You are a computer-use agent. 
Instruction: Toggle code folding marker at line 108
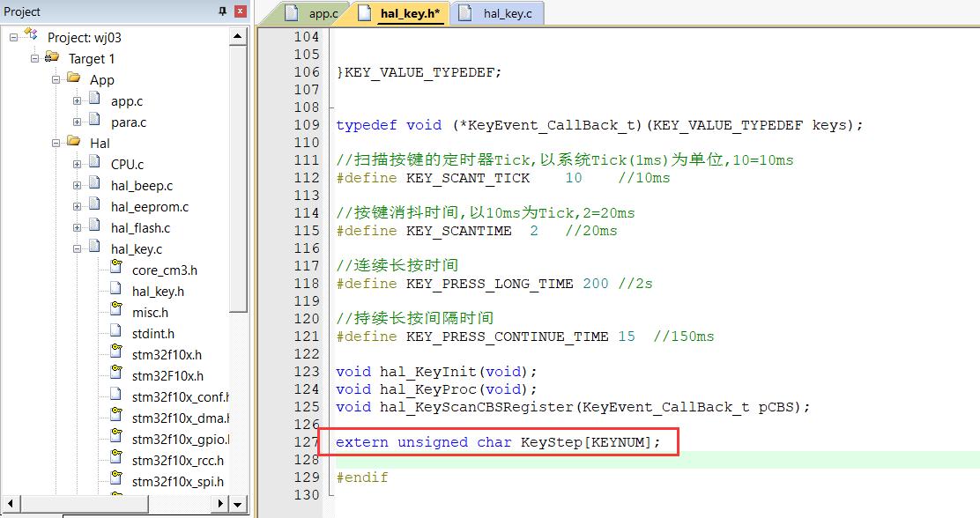pos(331,107)
